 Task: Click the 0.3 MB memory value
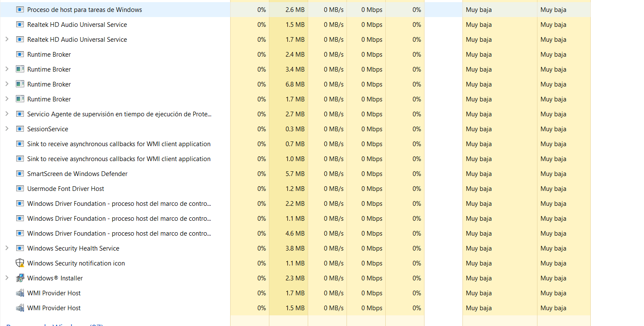(x=295, y=129)
